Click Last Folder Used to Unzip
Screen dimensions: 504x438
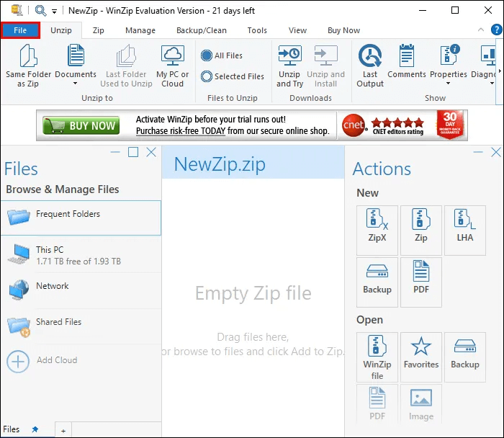126,66
